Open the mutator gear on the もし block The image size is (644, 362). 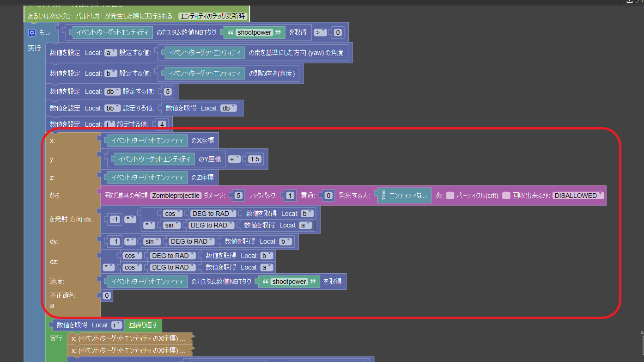[x=31, y=32]
